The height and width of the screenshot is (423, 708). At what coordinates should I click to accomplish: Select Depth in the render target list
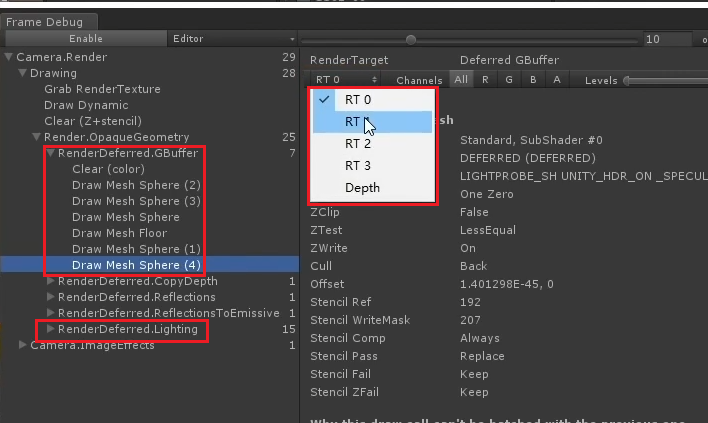(x=362, y=188)
